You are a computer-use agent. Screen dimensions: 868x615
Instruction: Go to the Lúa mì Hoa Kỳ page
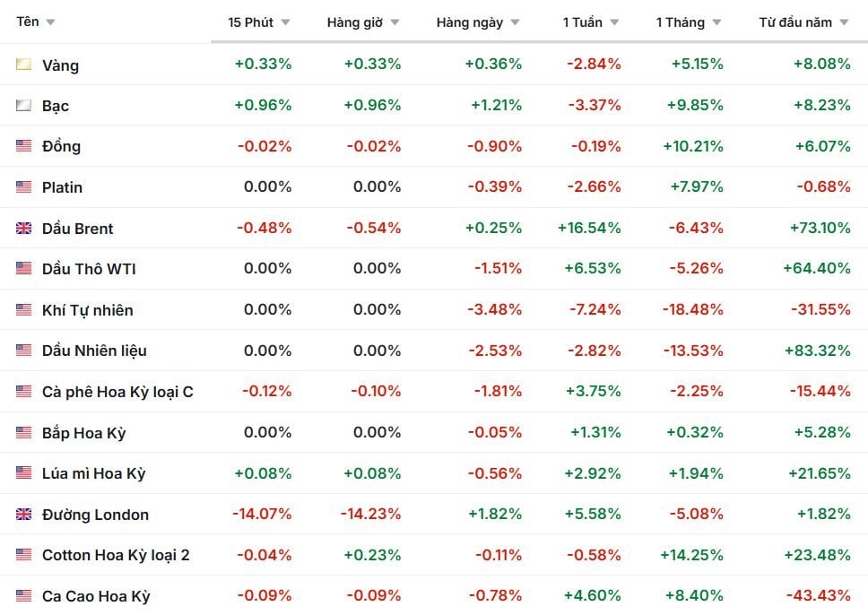[93, 473]
